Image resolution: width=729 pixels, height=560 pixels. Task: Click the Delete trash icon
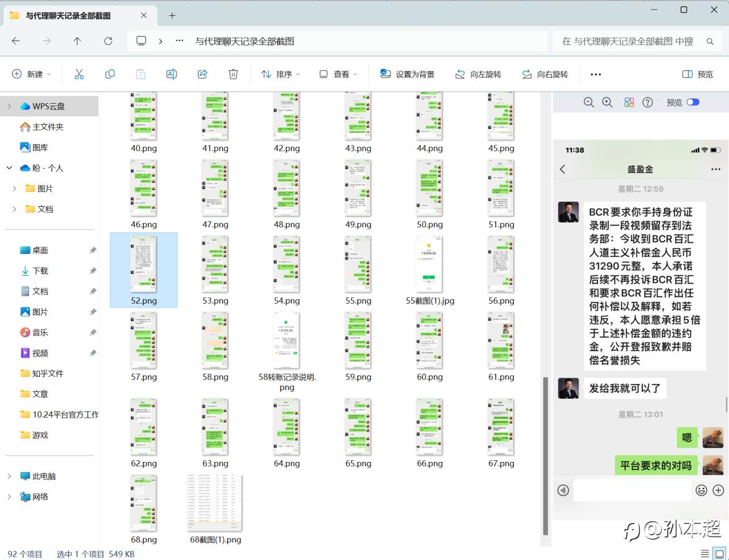pos(233,74)
